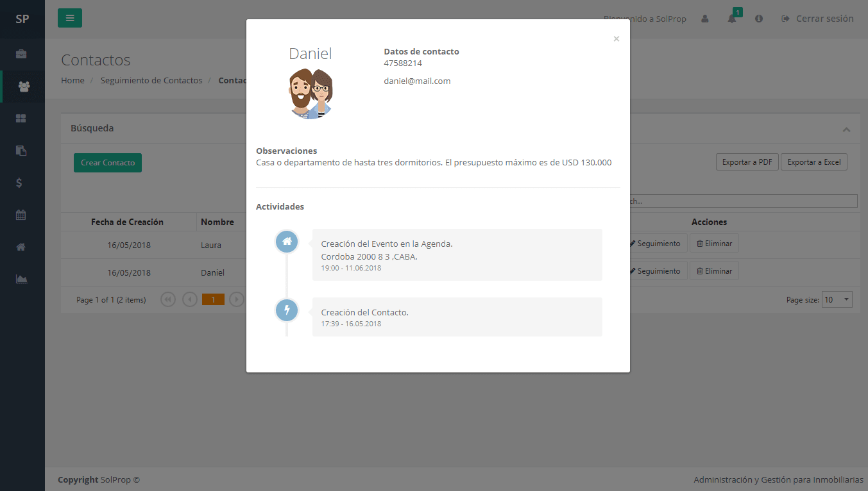Export the list with Exportar a Excel

[x=814, y=162]
